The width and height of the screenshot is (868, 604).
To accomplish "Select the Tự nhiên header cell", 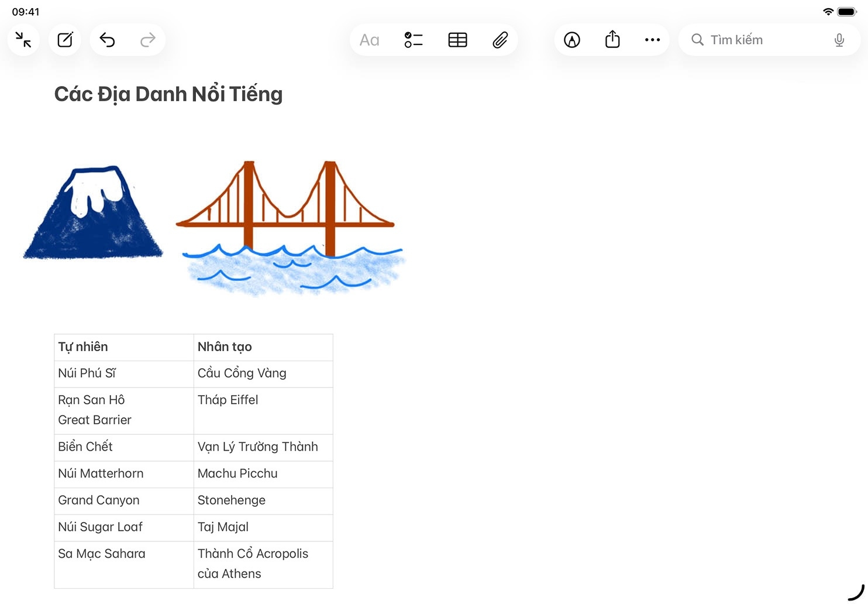I will [123, 347].
